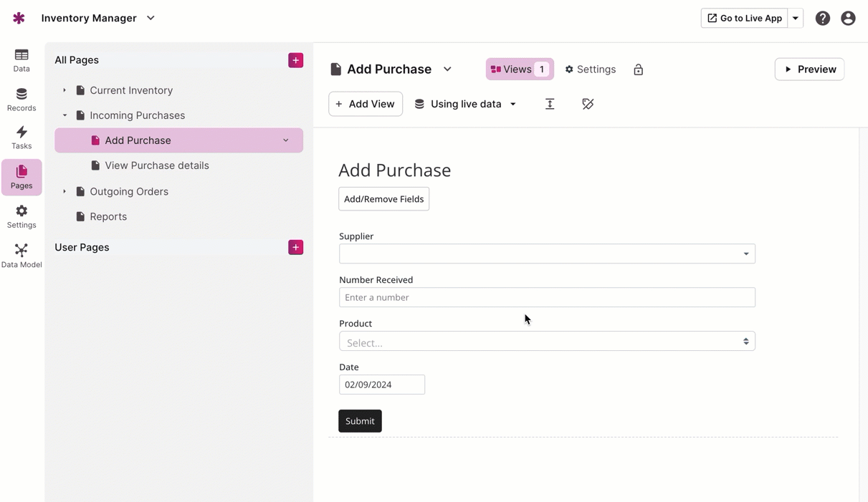The image size is (868, 502).
Task: Click the design brush icon in toolbar
Action: 588,104
